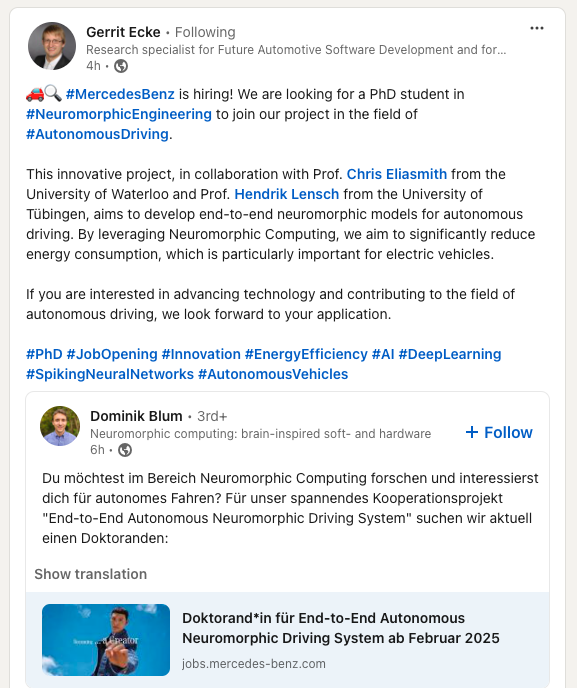This screenshot has height=688, width=577.
Task: Click the Dominik Blum author name
Action: [136, 416]
